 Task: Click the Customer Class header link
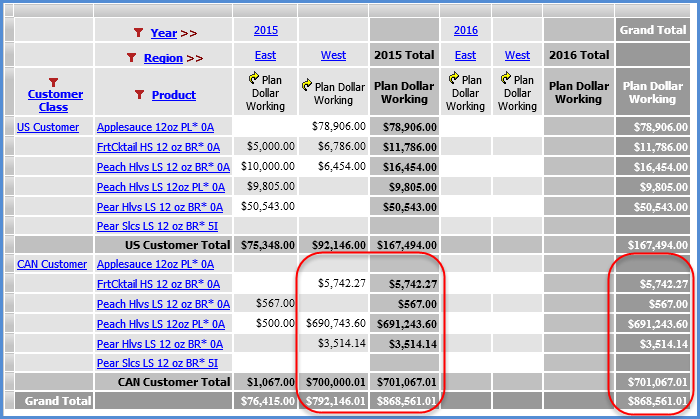click(x=54, y=101)
